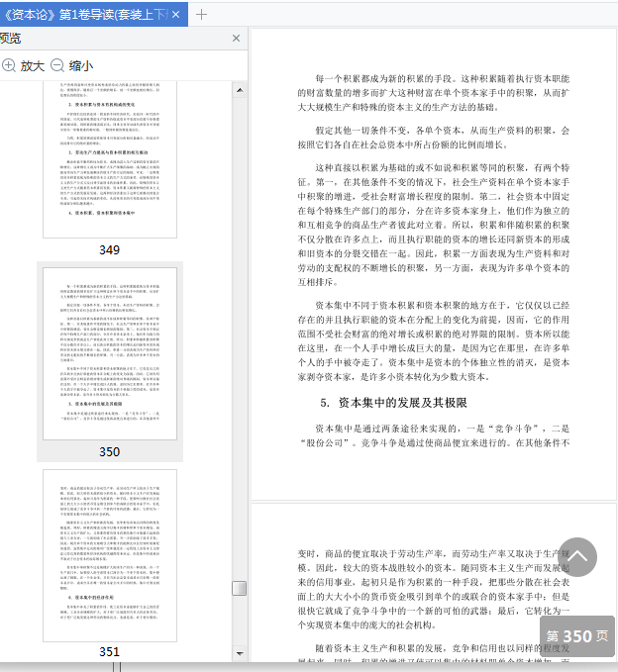Jump to page 351 thumbnail

click(x=110, y=555)
